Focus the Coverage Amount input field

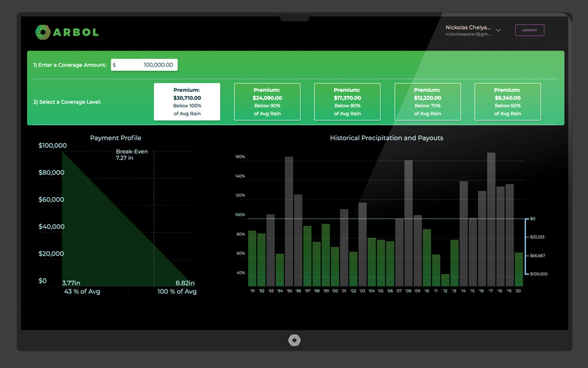coord(145,65)
